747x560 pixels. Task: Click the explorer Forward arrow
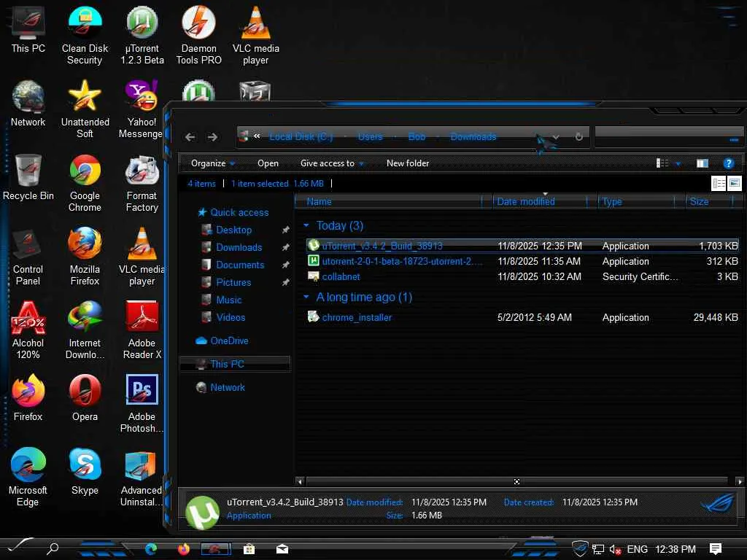tap(212, 137)
